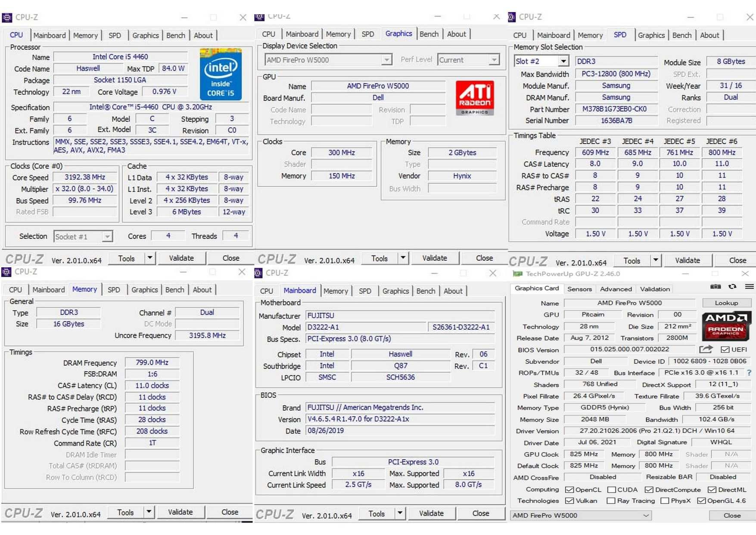The width and height of the screenshot is (756, 535).
Task: Click the Level 3 cache value '6 MBytes'
Action: click(187, 212)
